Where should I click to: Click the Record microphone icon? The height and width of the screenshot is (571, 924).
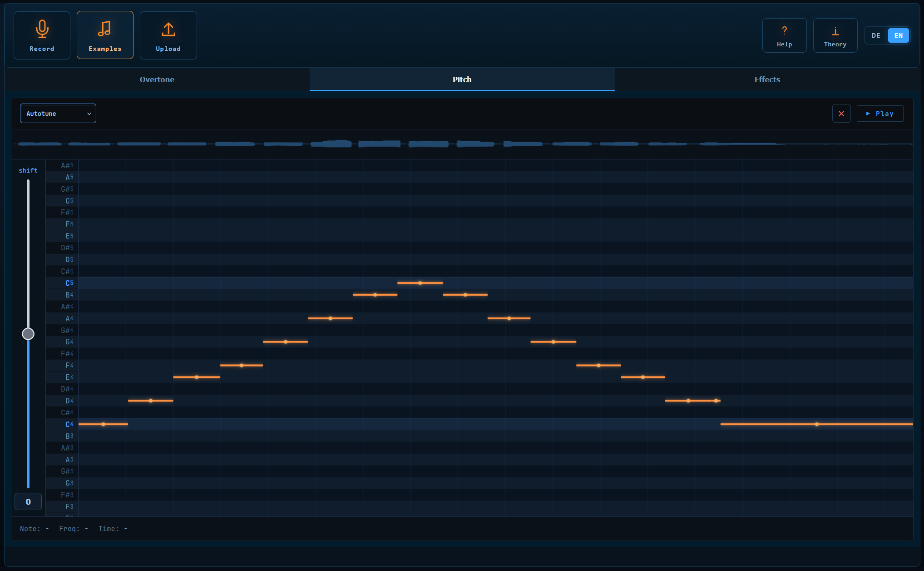pyautogui.click(x=42, y=29)
